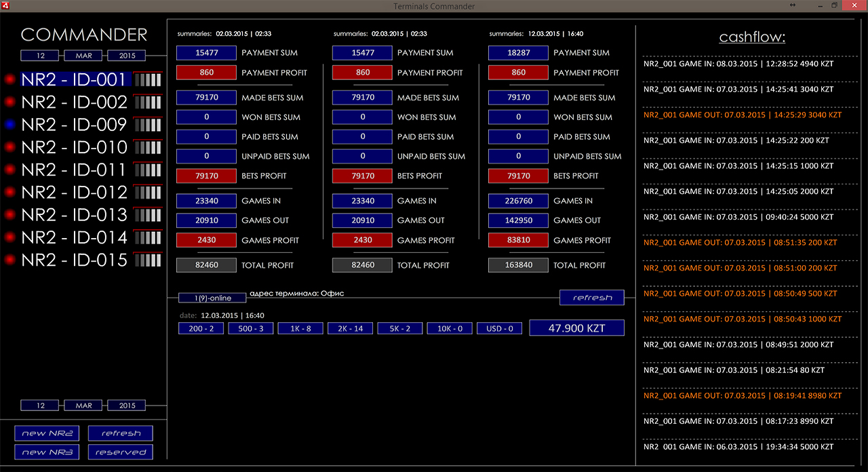Screen dimensions: 868x472
Task: Click the level bars icon of NR2 - ID-002
Action: 148,102
